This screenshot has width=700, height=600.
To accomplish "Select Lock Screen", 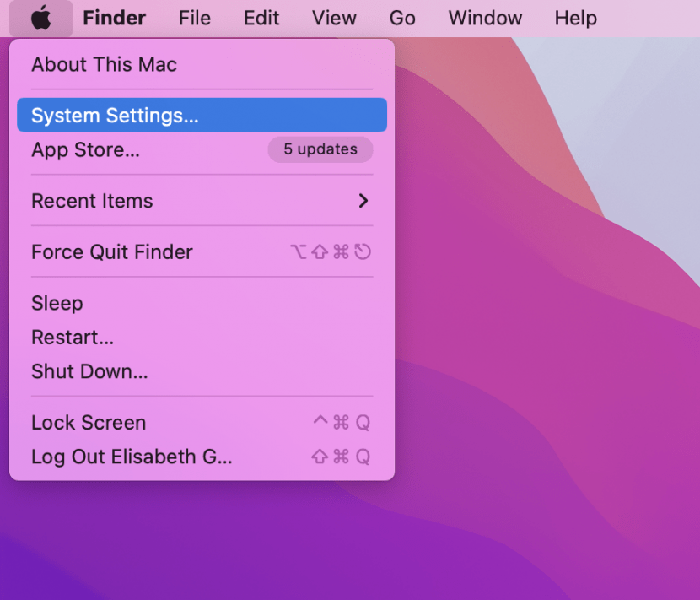I will click(202, 422).
